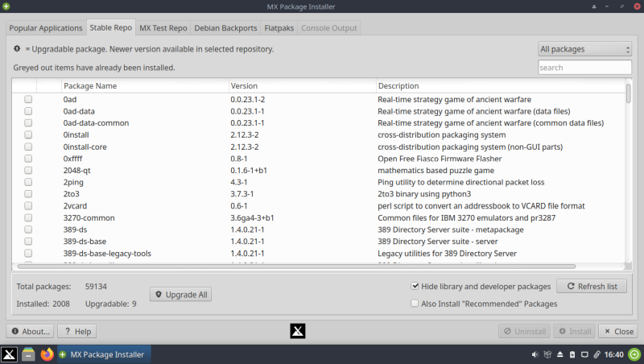Select the 2vcard checkbox
The image size is (644, 364).
point(28,206)
